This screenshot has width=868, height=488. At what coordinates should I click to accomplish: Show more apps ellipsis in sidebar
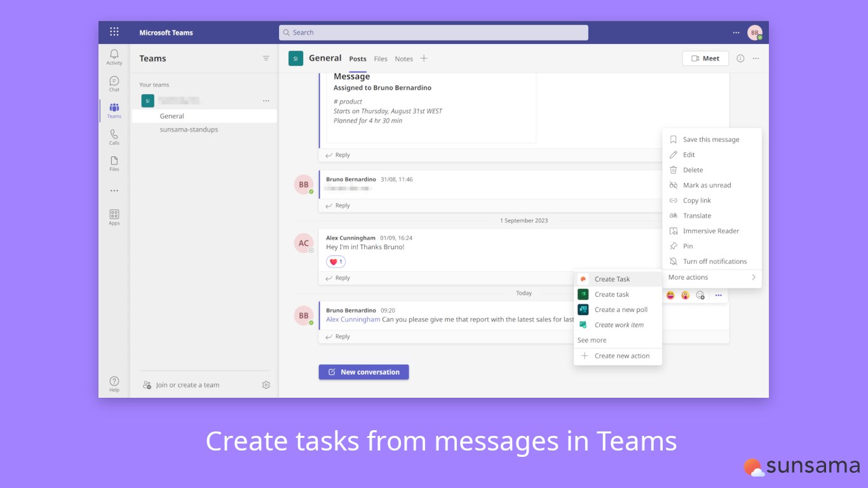point(114,191)
